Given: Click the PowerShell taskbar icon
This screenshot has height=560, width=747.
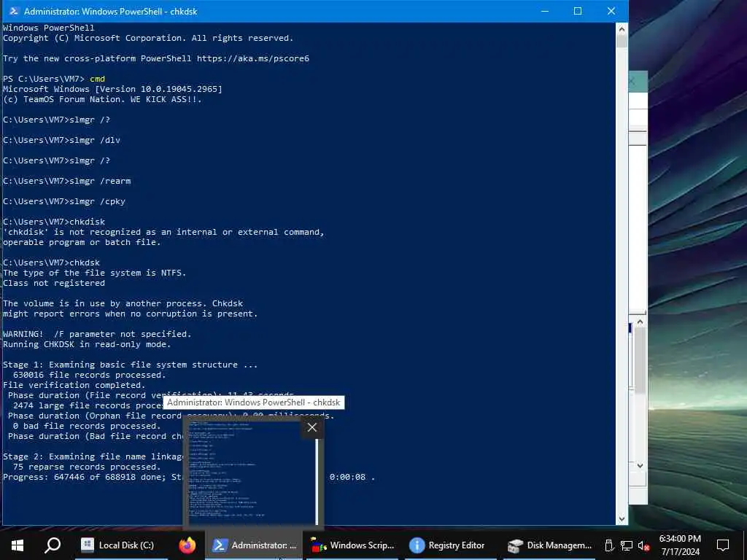Looking at the screenshot, I should pos(219,545).
